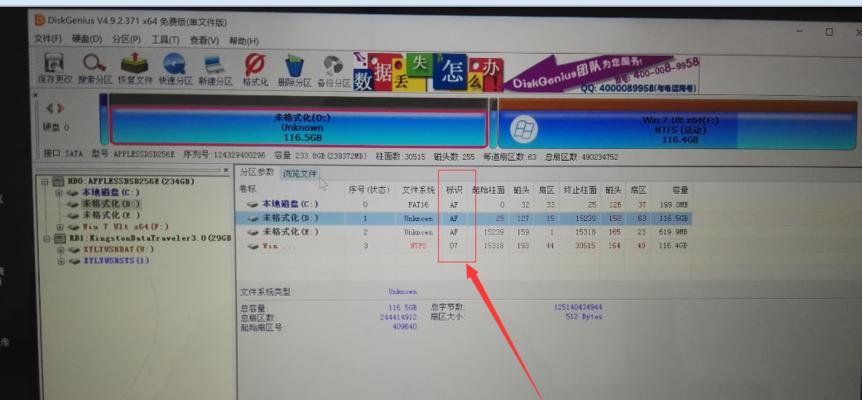862x400 pixels.
Task: Click the DiskGenius team advertisement banner
Action: (600, 73)
